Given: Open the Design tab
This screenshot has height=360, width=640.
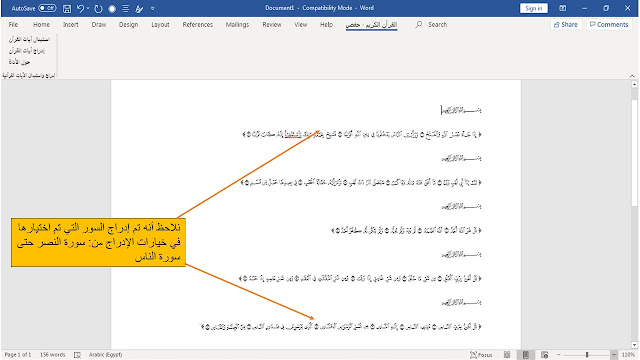Looking at the screenshot, I should coord(129,24).
